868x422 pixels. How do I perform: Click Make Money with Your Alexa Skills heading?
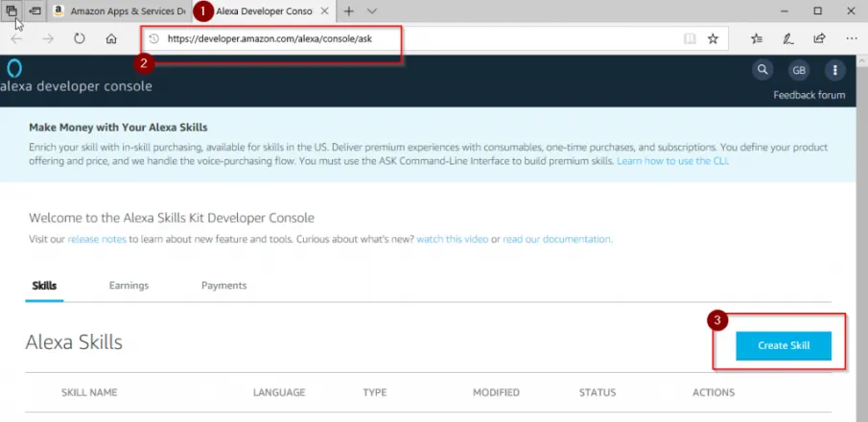pos(118,128)
